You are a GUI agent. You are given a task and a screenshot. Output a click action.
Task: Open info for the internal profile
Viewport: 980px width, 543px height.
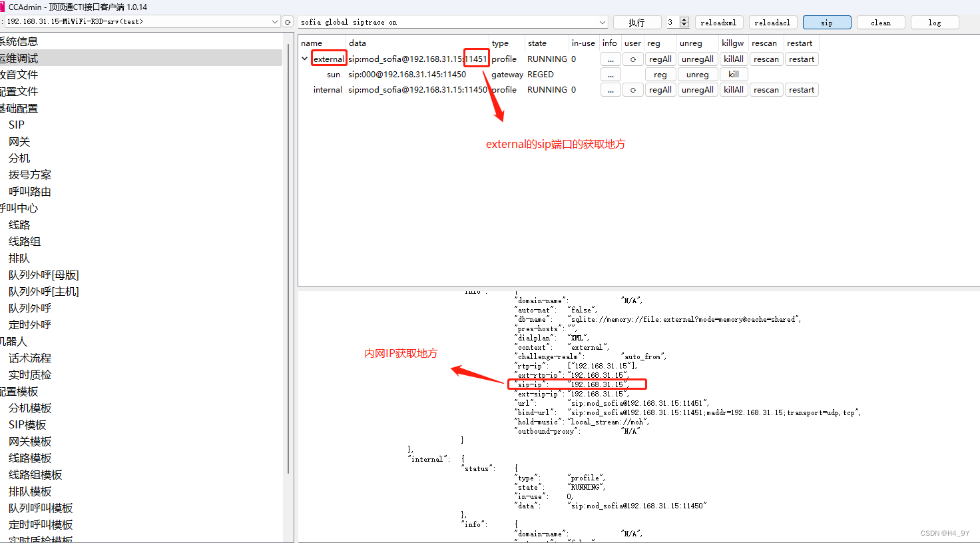(x=611, y=90)
